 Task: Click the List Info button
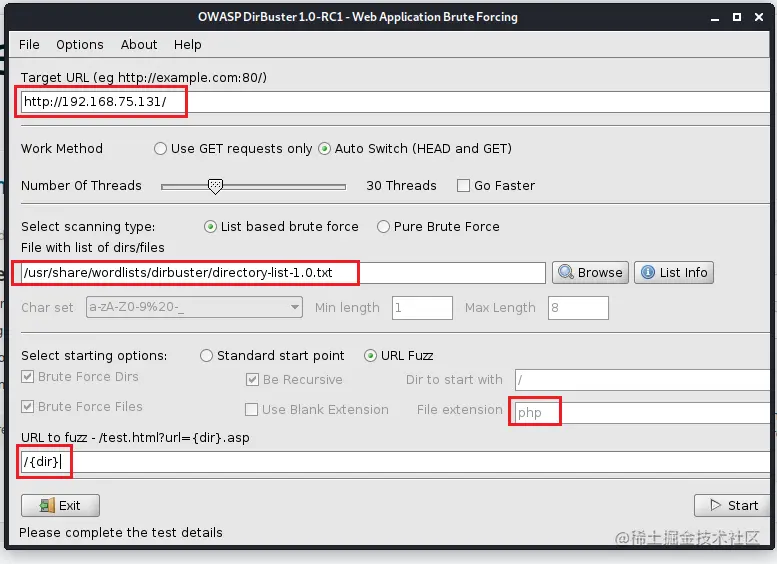click(x=674, y=273)
